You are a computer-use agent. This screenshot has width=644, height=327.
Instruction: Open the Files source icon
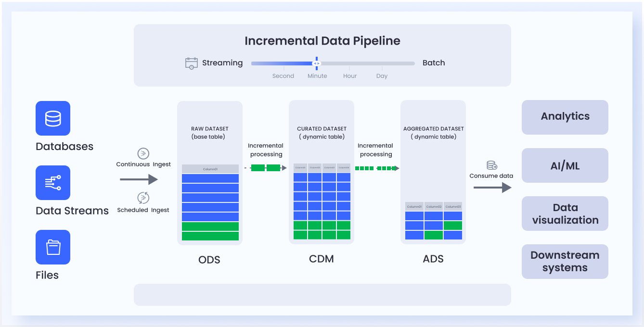53,247
